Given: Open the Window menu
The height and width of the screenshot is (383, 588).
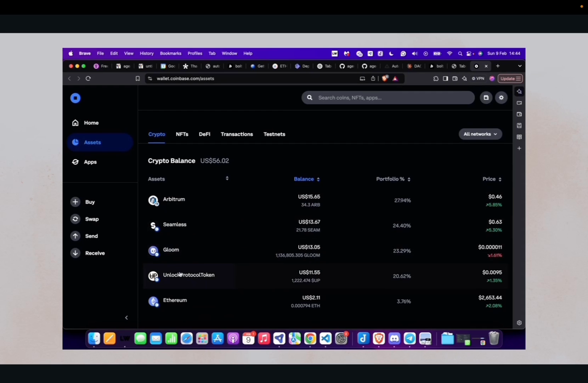Looking at the screenshot, I should (x=229, y=54).
